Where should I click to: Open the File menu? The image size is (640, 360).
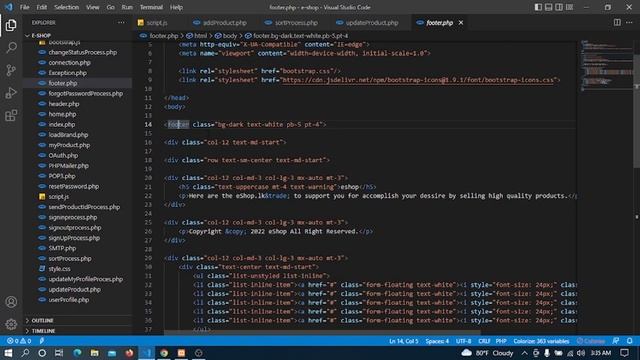(24, 7)
